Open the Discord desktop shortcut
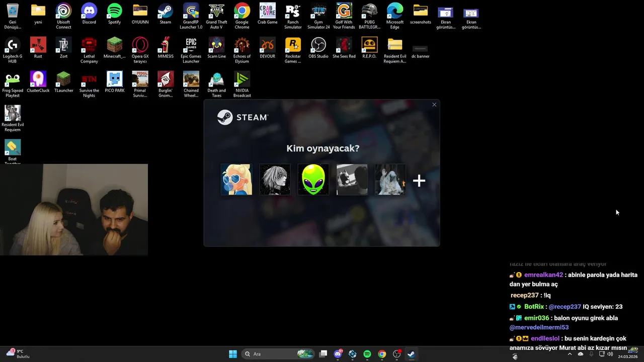 point(89,14)
